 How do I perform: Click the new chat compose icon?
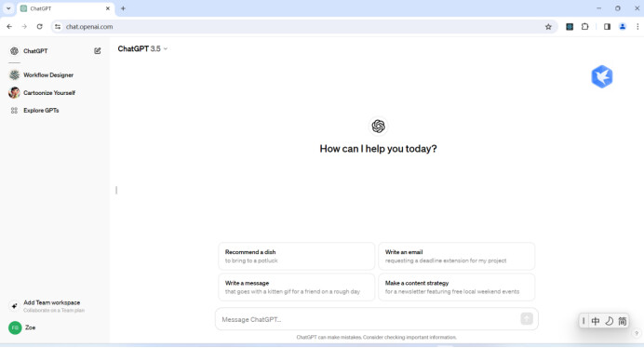[98, 51]
